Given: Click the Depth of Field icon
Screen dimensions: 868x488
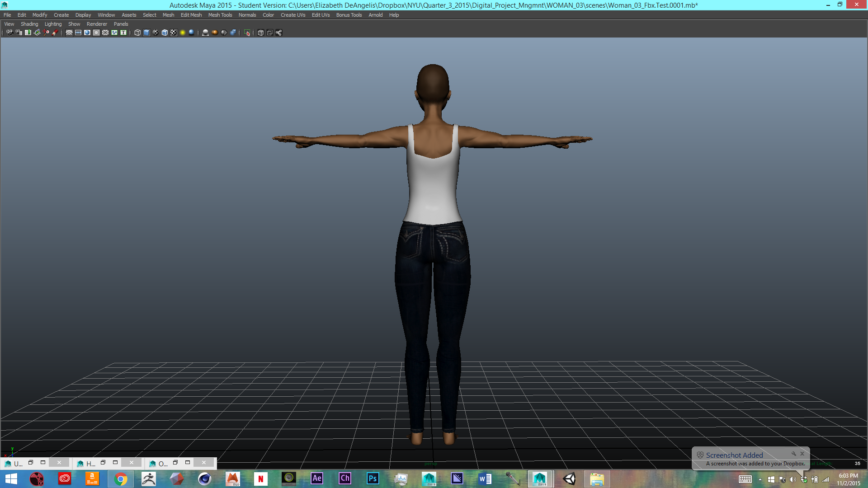Looking at the screenshot, I should click(233, 33).
